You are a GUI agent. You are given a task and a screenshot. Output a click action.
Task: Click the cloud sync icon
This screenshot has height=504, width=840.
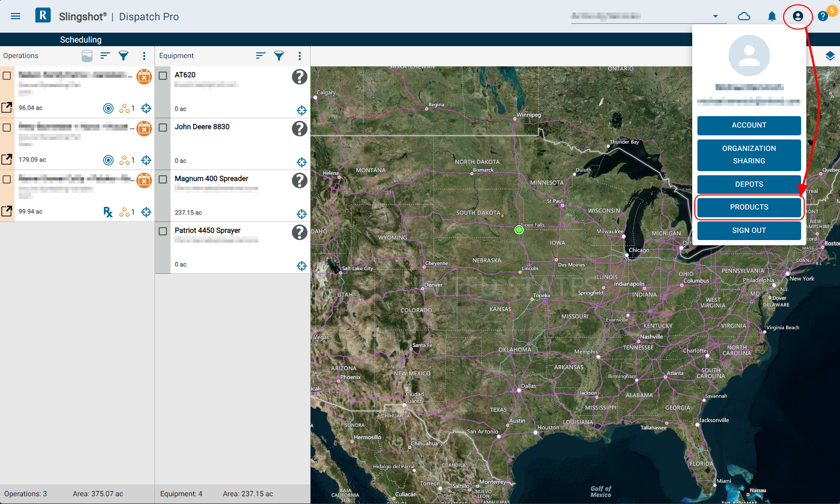click(744, 16)
